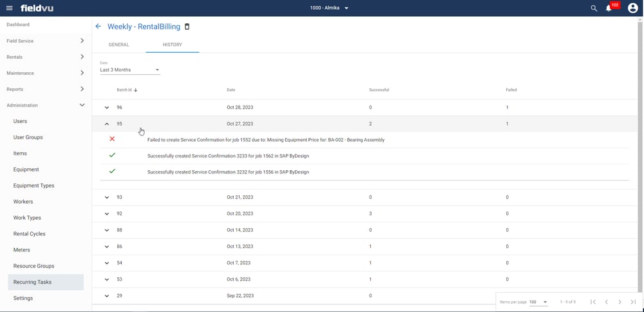Change items per page from 100

point(538,302)
